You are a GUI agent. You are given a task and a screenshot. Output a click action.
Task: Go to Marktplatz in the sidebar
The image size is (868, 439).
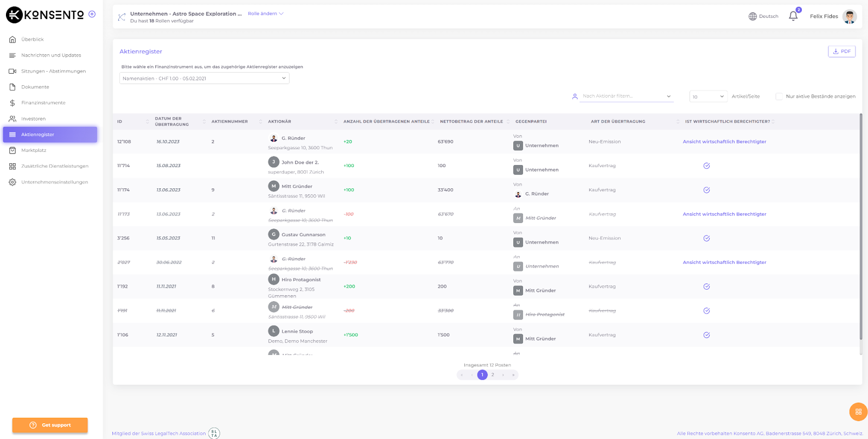[34, 150]
